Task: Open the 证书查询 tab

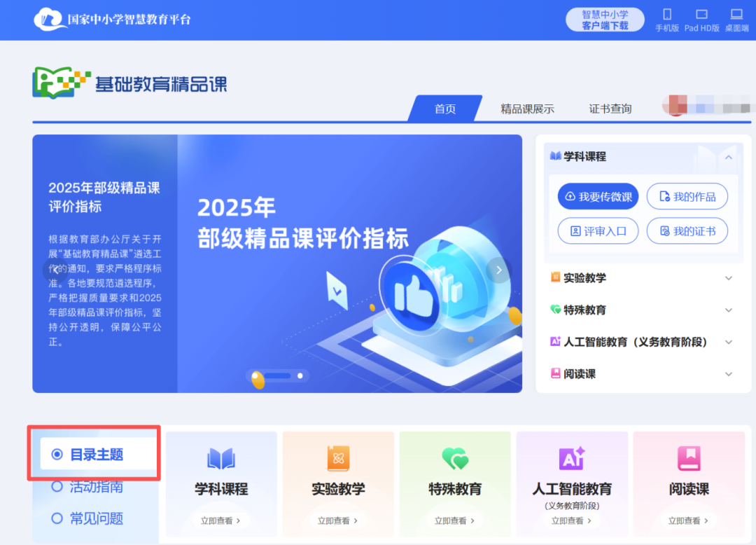Action: click(x=610, y=109)
